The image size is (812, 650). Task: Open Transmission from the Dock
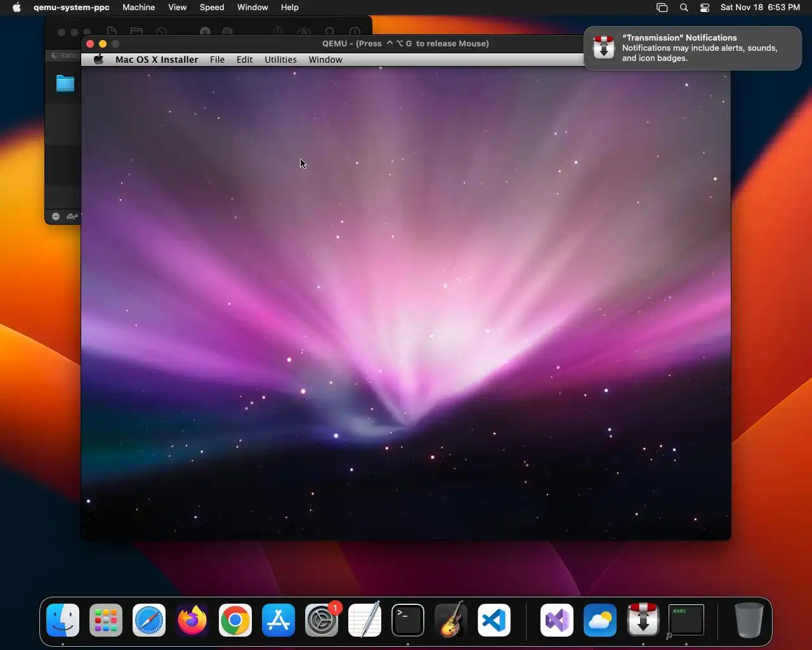pos(643,620)
